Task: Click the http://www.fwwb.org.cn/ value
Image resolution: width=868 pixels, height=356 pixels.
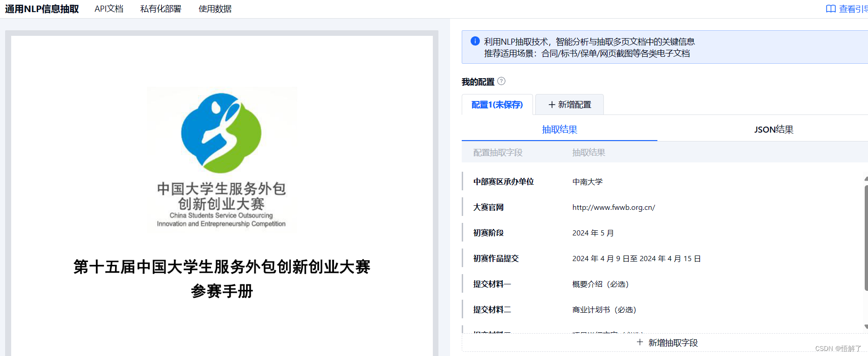Action: pos(614,207)
